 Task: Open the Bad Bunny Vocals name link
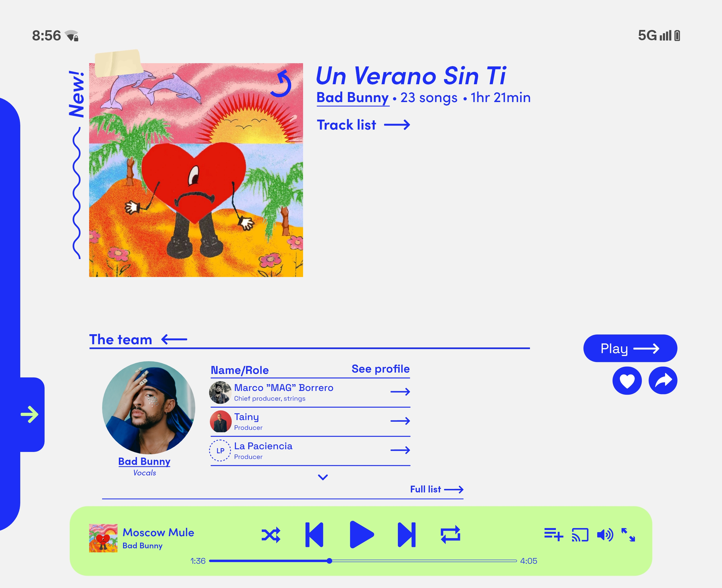[144, 461]
